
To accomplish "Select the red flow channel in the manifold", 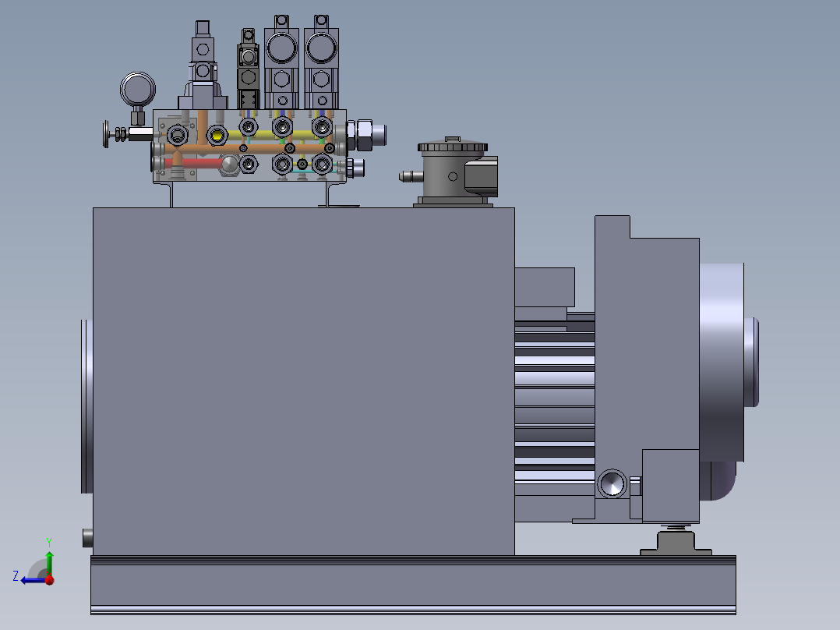I will (x=195, y=163).
